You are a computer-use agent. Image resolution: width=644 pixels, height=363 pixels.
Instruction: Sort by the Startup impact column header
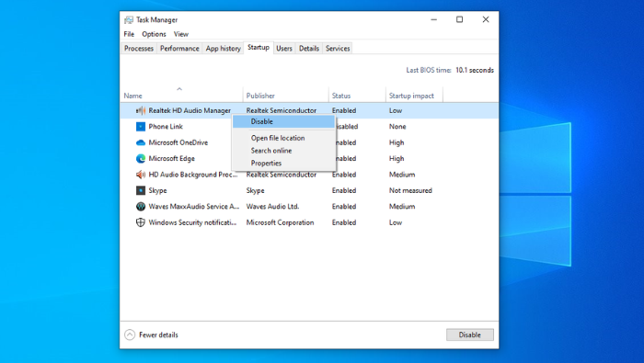pyautogui.click(x=411, y=96)
